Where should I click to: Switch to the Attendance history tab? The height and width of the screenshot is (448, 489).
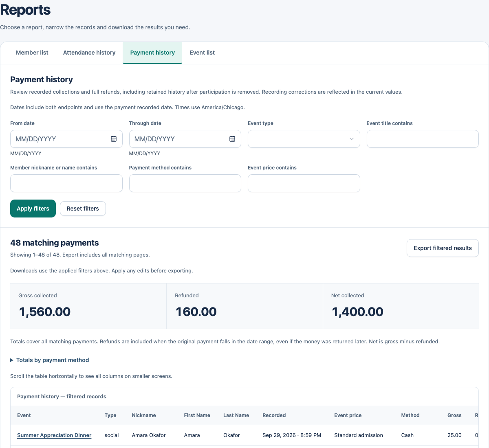pos(89,53)
